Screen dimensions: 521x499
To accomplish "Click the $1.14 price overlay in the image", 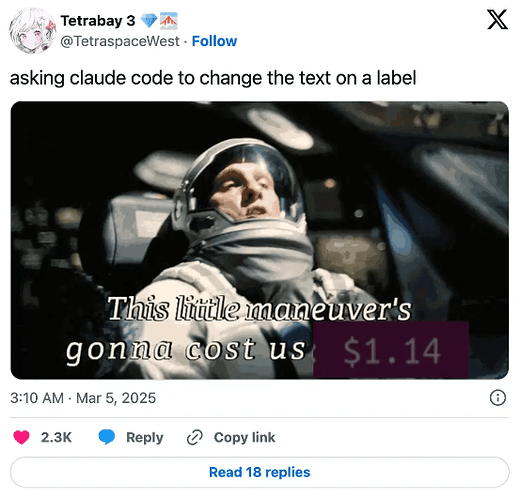I will point(391,350).
